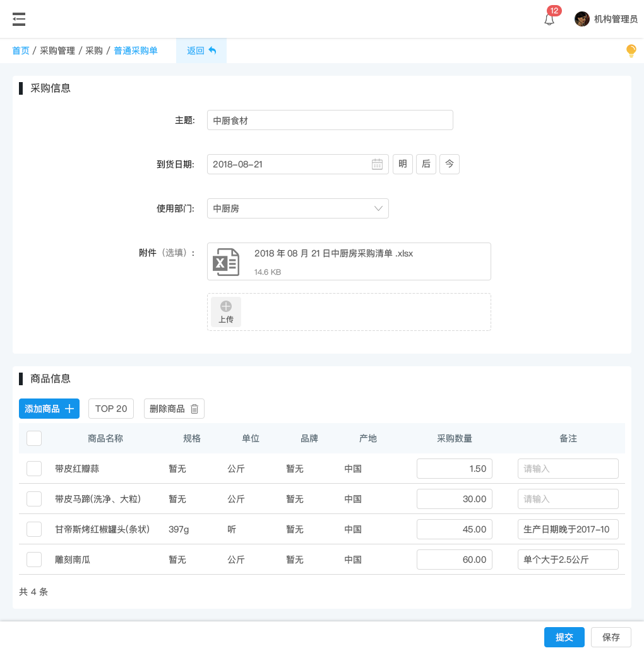Click the 听 unit cell
644x653 pixels.
click(x=232, y=529)
